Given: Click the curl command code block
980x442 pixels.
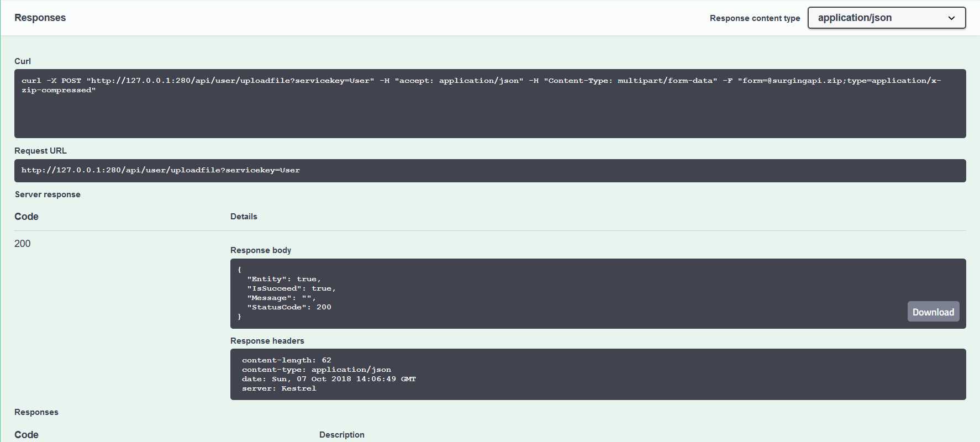Looking at the screenshot, I should 490,103.
